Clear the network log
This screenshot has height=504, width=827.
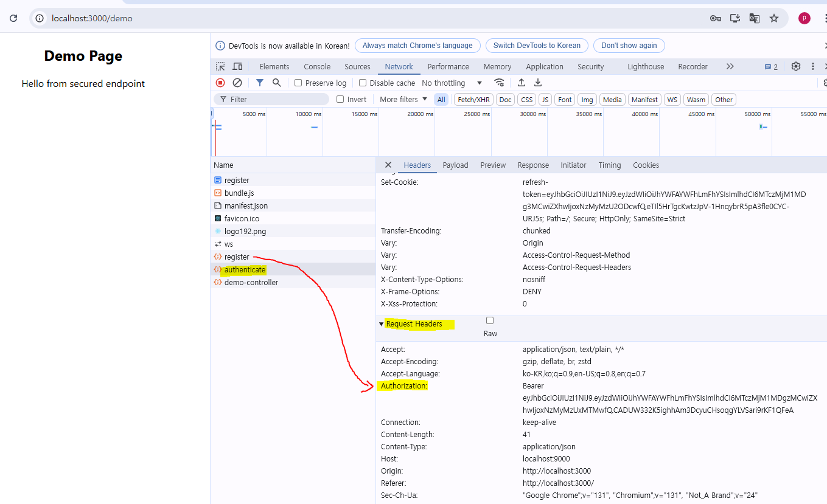[237, 83]
